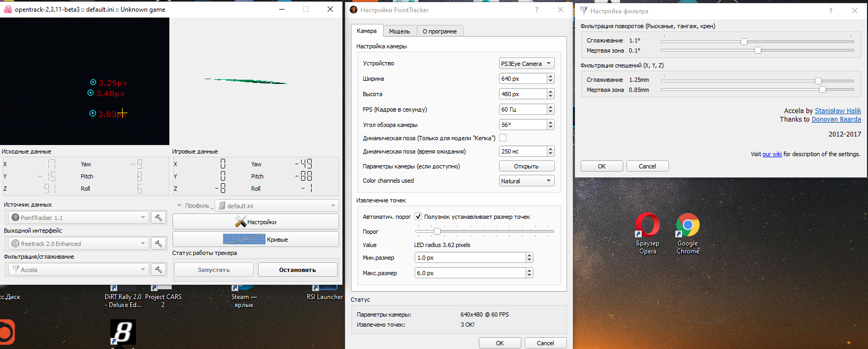This screenshot has height=349, width=868.
Task: Expand the default.ini profile dropdown
Action: (x=277, y=206)
